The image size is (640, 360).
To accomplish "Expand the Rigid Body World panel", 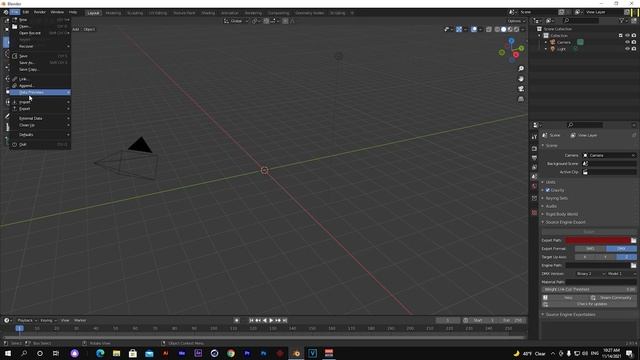I will pyautogui.click(x=561, y=214).
